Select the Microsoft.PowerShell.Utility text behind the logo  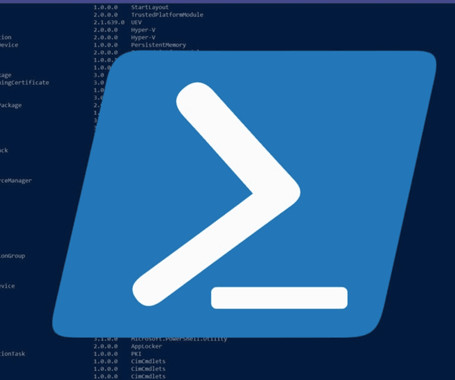tap(179, 339)
